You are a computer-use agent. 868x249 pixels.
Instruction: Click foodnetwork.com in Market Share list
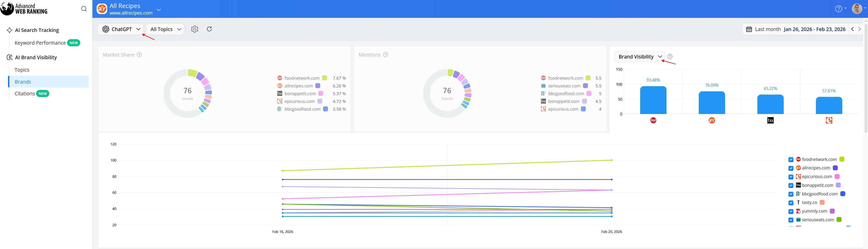click(x=302, y=78)
